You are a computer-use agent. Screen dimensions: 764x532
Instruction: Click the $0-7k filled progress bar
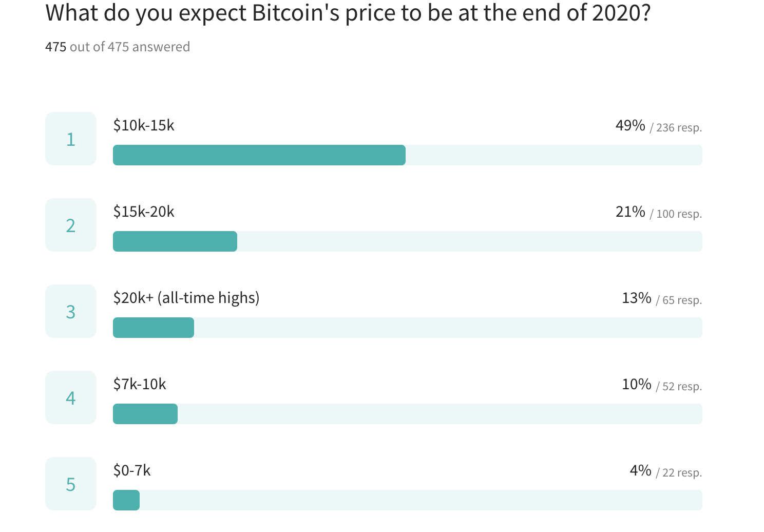pyautogui.click(x=126, y=500)
